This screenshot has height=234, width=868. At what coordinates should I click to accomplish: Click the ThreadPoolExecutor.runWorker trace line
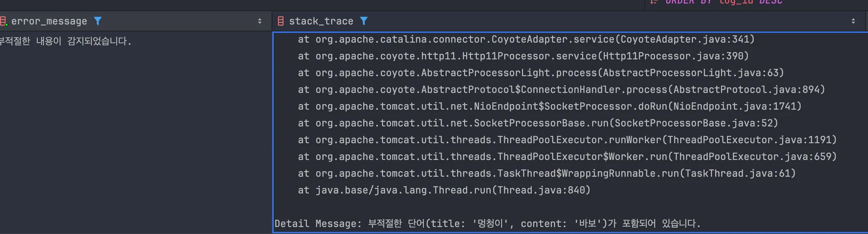point(567,140)
